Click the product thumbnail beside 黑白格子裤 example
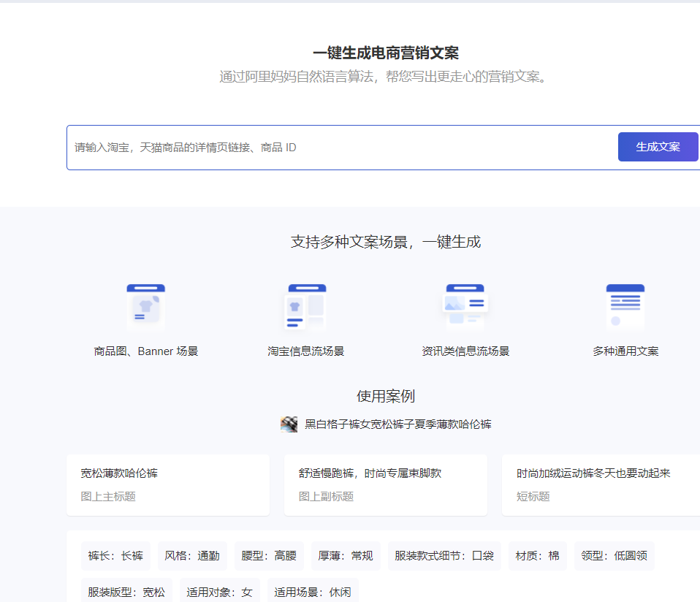700x602 pixels. (x=288, y=424)
